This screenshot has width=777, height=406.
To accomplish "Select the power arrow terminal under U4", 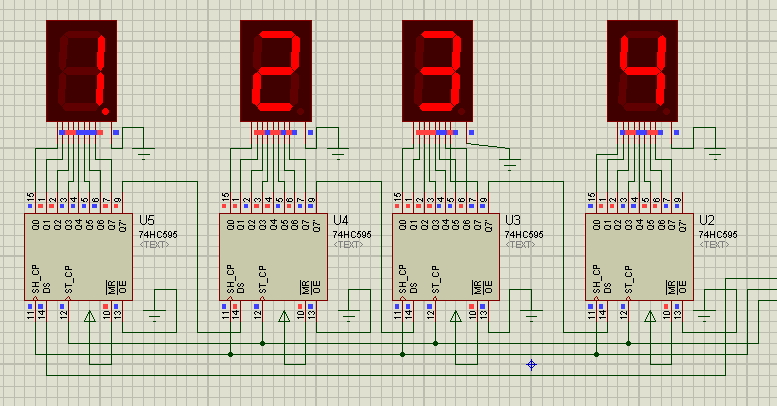I will coord(284,316).
